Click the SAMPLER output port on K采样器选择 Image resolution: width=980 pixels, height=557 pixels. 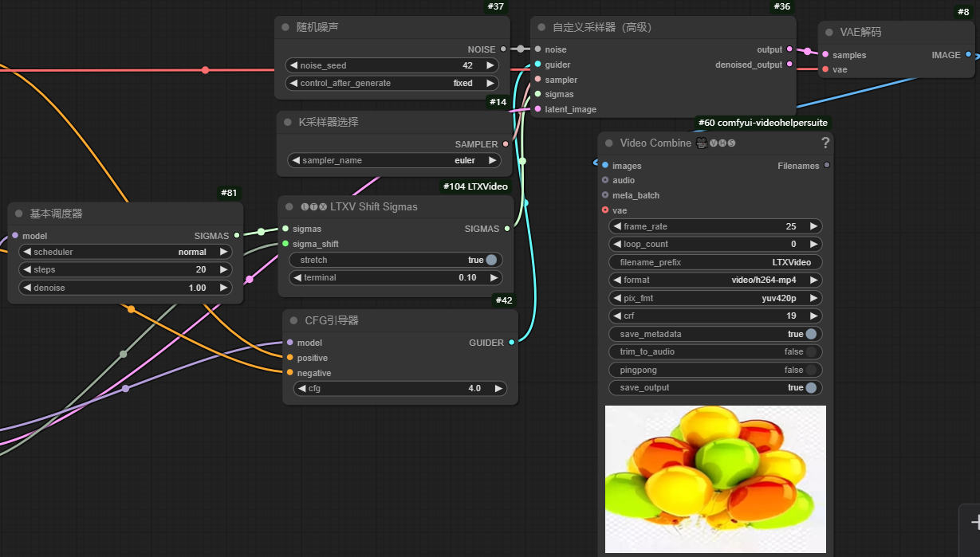(x=506, y=144)
